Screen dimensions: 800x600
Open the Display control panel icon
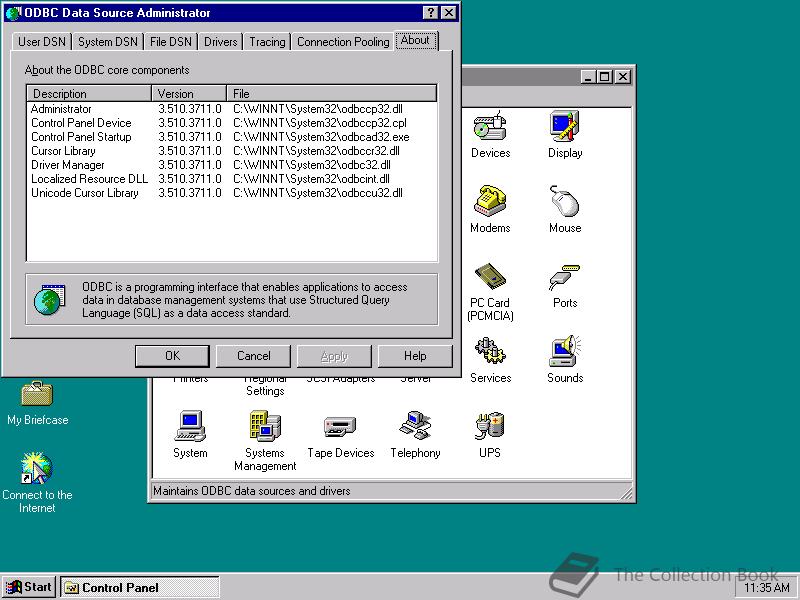(565, 128)
